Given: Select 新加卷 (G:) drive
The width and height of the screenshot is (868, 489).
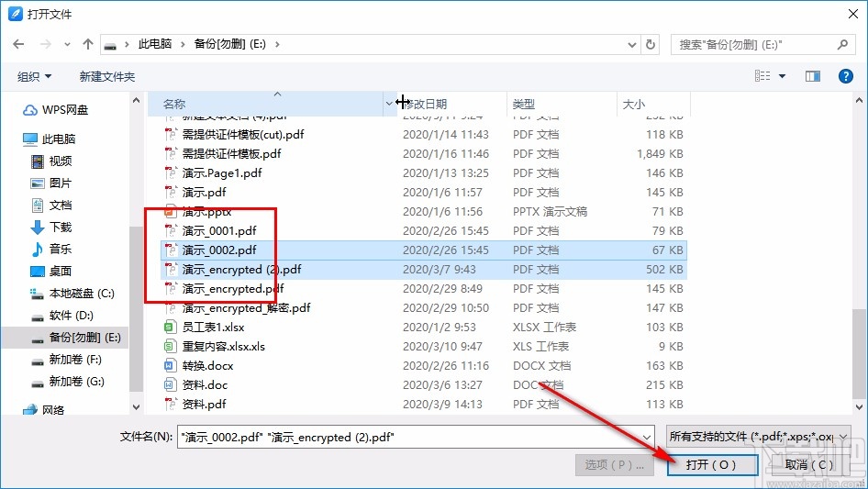Looking at the screenshot, I should (x=68, y=382).
